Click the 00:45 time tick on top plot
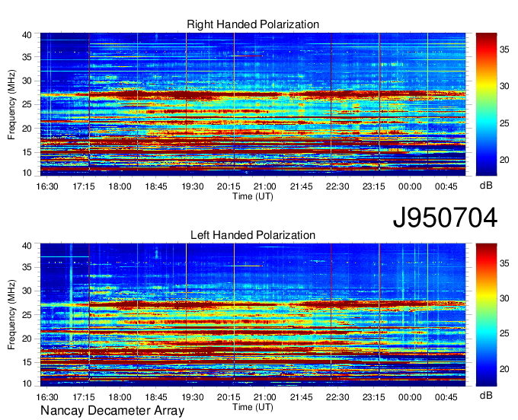This screenshot has height=420, width=518. click(446, 186)
